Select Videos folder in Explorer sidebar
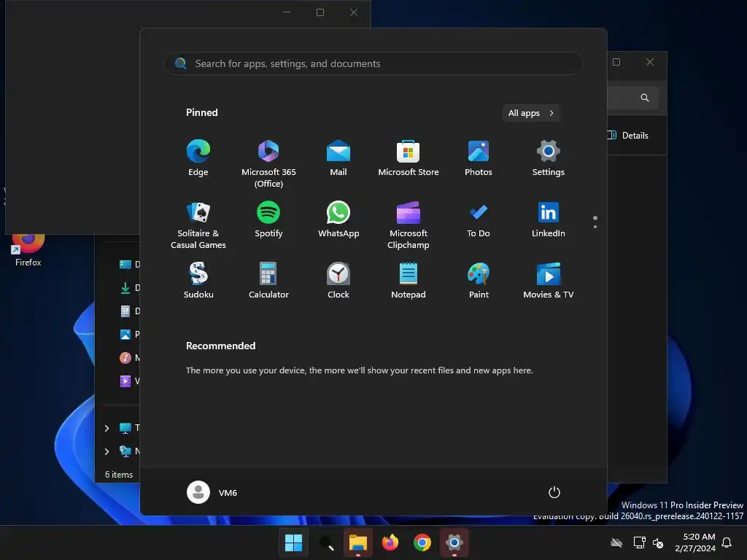This screenshot has height=560, width=747. 129,381
